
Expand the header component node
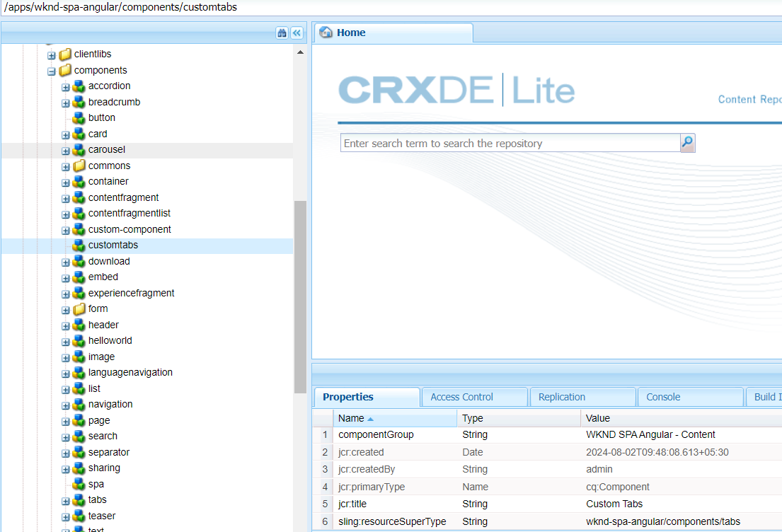coord(65,325)
